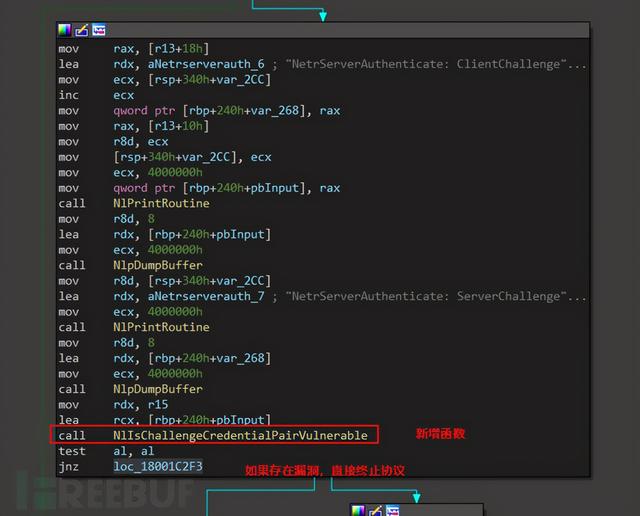The height and width of the screenshot is (516, 640).
Task: Click the NlpDumpBuffer call just above 'mov rdx, r15'
Action: (158, 389)
